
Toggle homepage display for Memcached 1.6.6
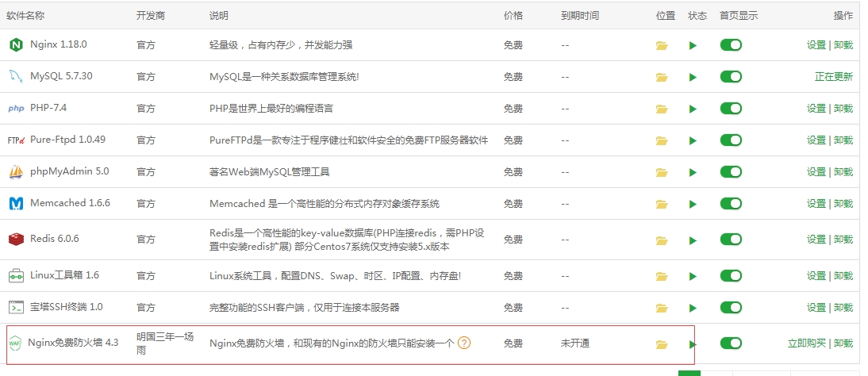(x=731, y=203)
